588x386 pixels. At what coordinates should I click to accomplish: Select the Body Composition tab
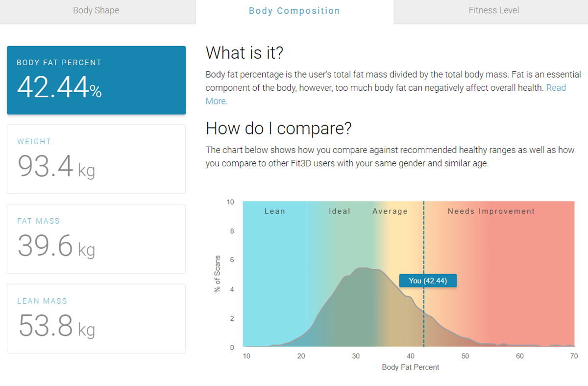coord(294,11)
